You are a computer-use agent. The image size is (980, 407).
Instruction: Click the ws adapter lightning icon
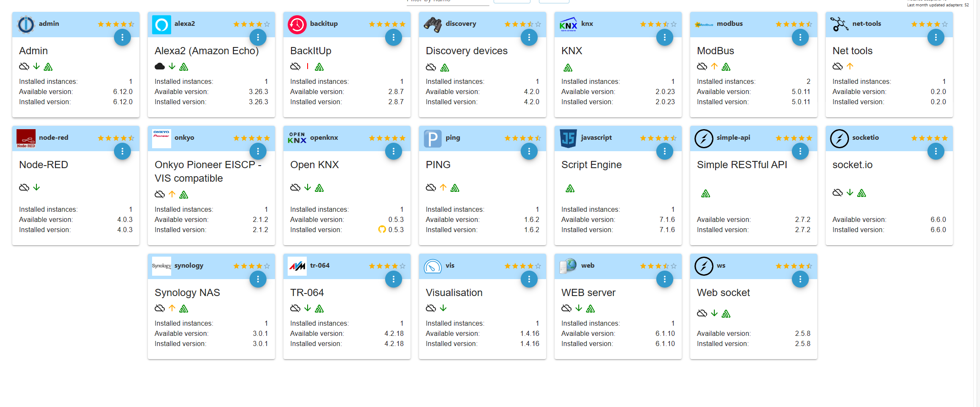pos(704,266)
